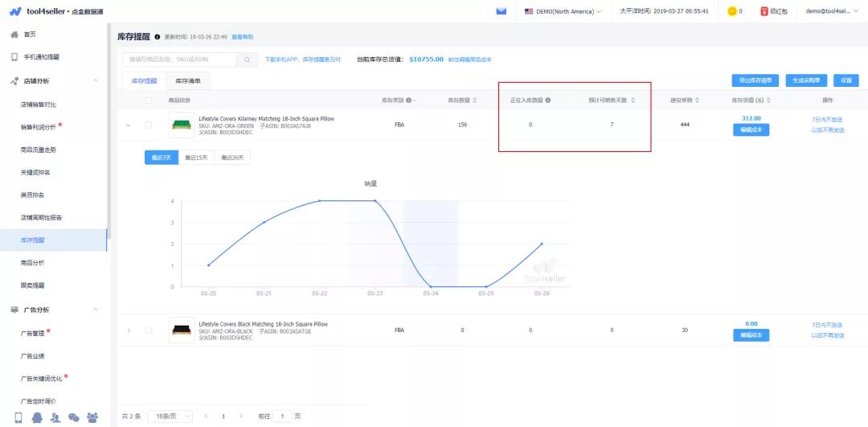Click 以后不再发送 link for black pillow
The width and height of the screenshot is (868, 427).
point(828,335)
